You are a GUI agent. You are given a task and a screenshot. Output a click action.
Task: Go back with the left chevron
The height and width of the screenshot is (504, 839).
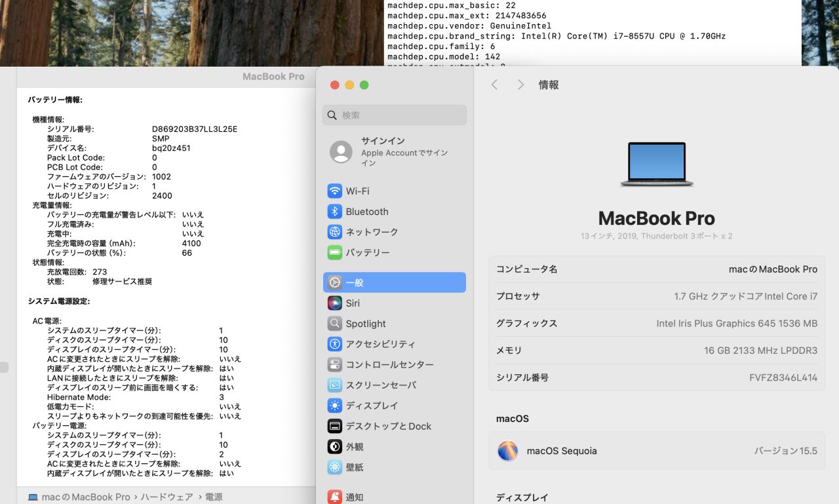[x=495, y=85]
